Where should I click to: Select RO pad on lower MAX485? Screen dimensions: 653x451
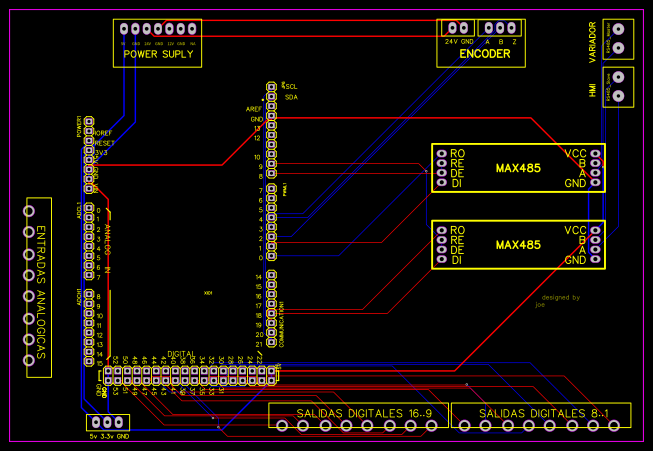tap(441, 230)
